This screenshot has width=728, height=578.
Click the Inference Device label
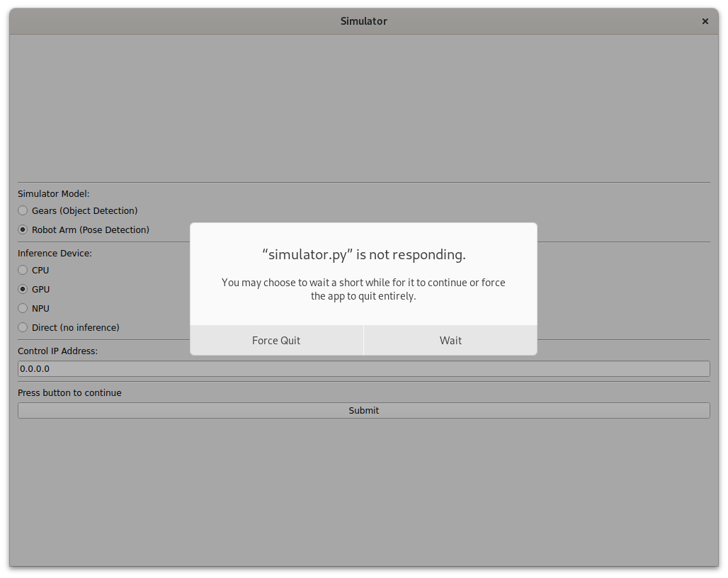pos(55,253)
